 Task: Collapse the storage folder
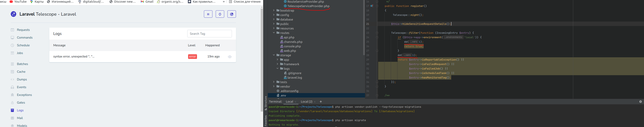point(274,55)
